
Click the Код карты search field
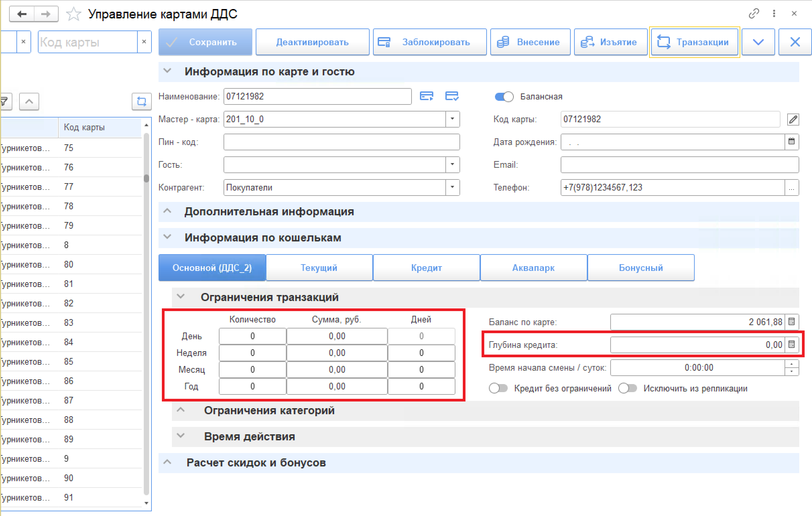88,42
